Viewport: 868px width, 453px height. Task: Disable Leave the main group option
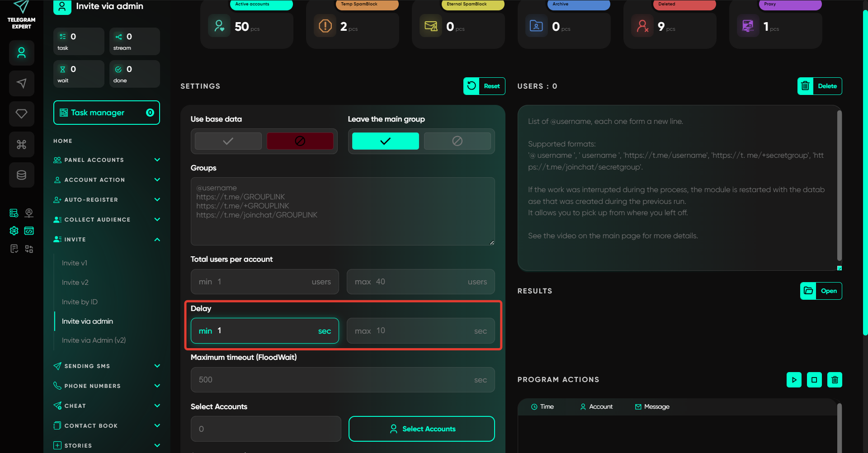[x=457, y=141]
